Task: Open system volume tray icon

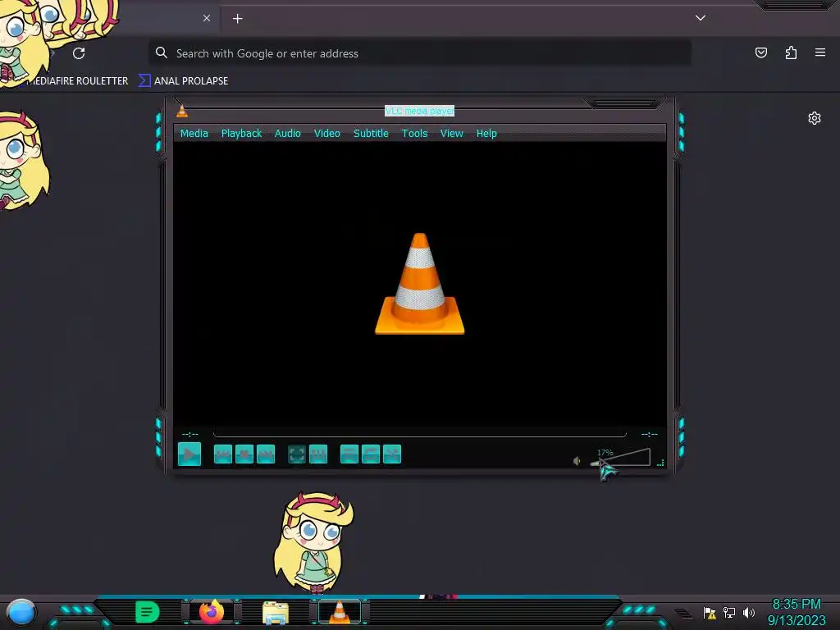Action: [748, 612]
